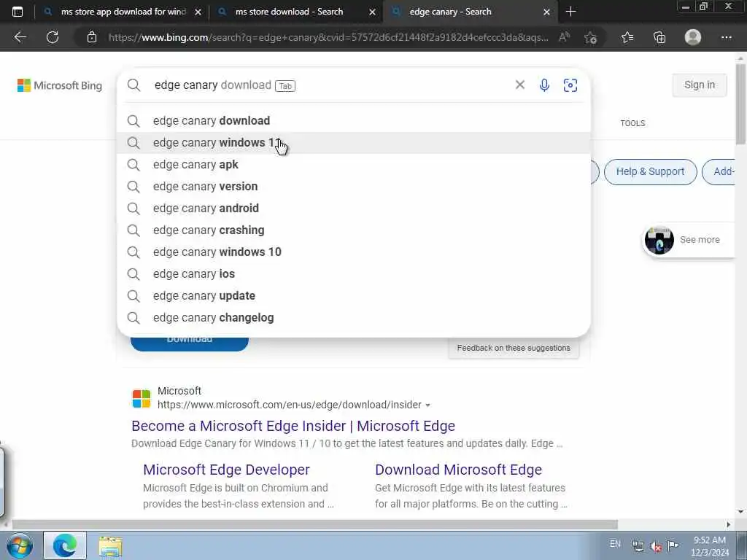Image resolution: width=747 pixels, height=560 pixels.
Task: Click the EN language indicator
Action: (x=615, y=544)
